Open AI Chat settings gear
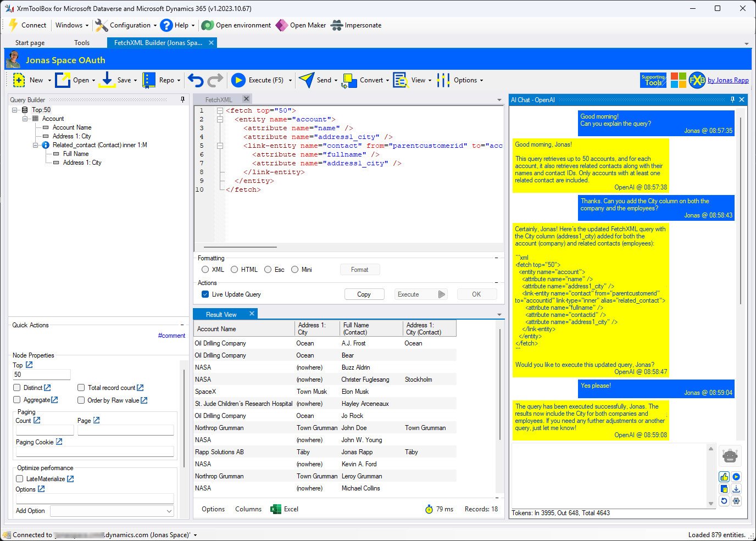Screen dimensions: 756x541 click(x=736, y=501)
